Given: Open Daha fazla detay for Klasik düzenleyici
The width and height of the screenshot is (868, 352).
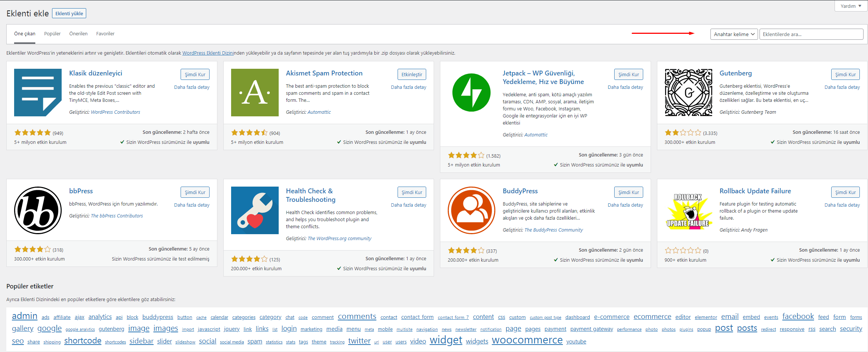Looking at the screenshot, I should 192,87.
